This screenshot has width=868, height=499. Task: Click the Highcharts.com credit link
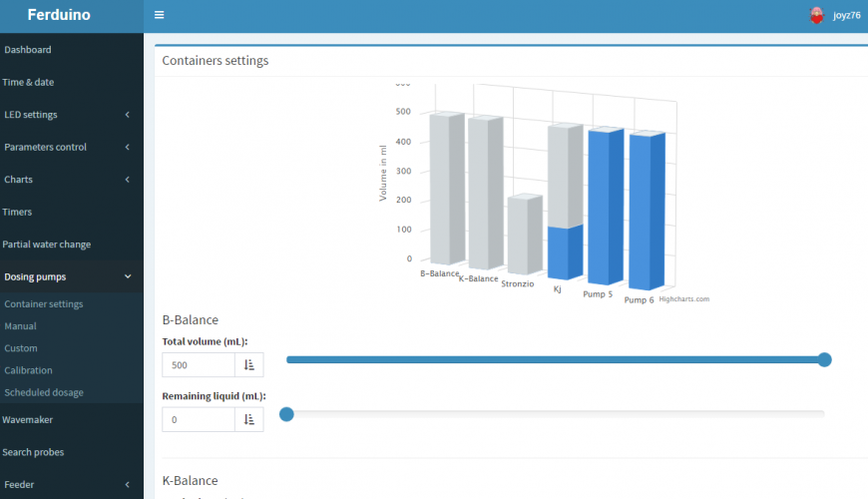(x=683, y=298)
